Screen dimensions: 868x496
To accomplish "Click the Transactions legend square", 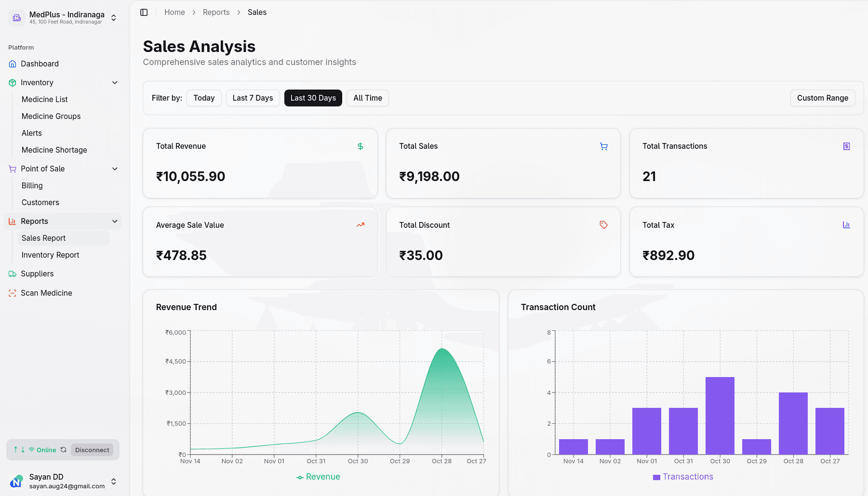I will 656,477.
